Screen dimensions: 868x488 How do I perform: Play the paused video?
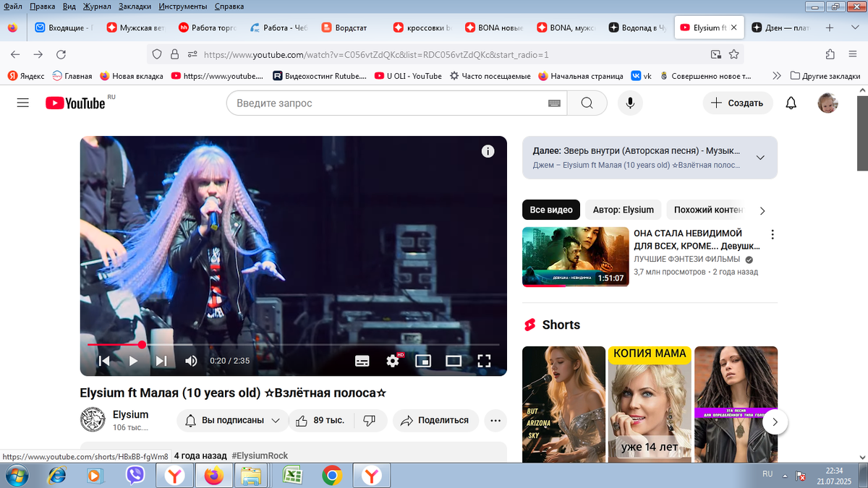click(x=133, y=361)
